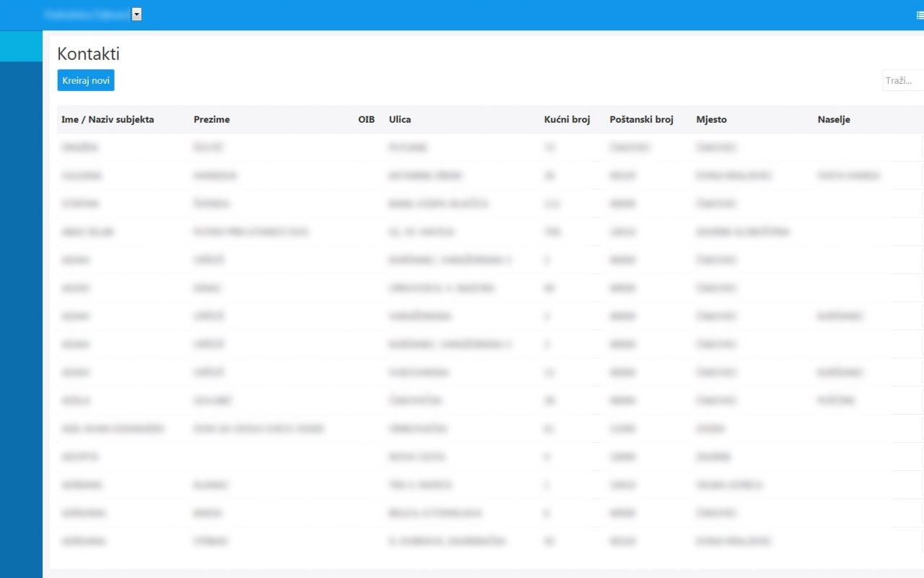Select the highlighted item in left sidebar
Screen dimensions: 924x578
[21, 46]
